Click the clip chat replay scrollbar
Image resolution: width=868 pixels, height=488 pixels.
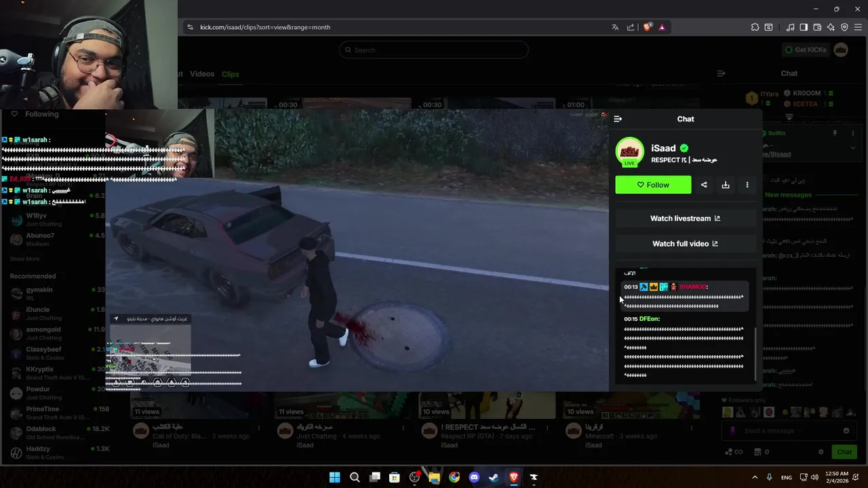(755, 354)
